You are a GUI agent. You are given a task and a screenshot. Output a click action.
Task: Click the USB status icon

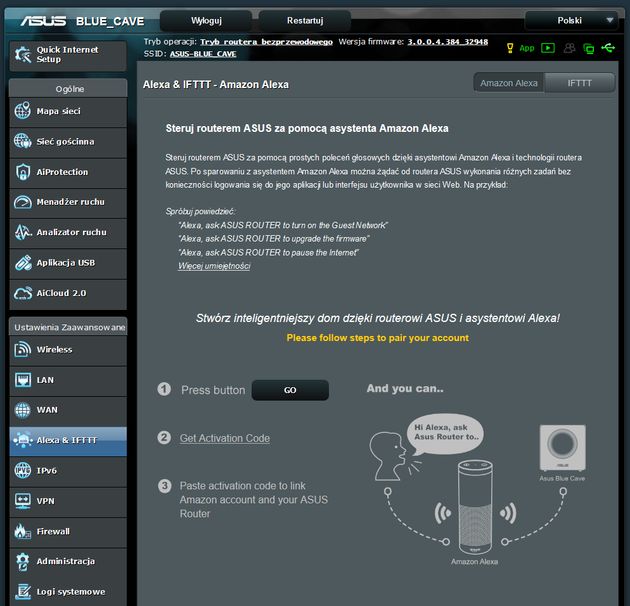click(608, 48)
